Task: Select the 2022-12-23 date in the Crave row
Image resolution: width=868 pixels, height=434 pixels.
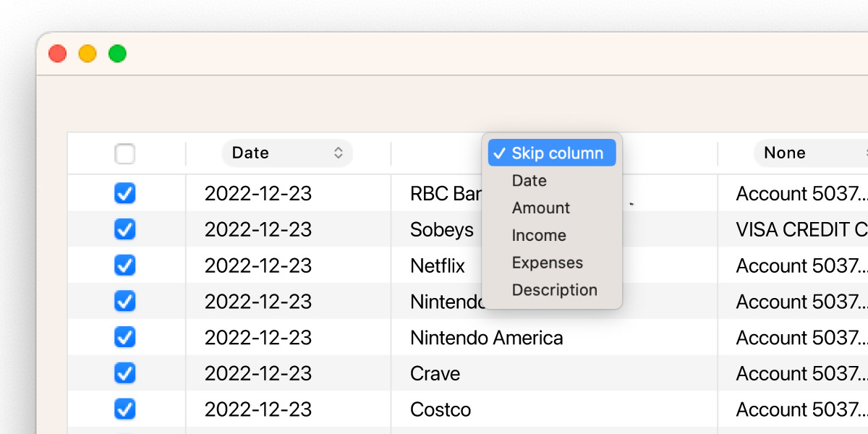Action: point(258,374)
